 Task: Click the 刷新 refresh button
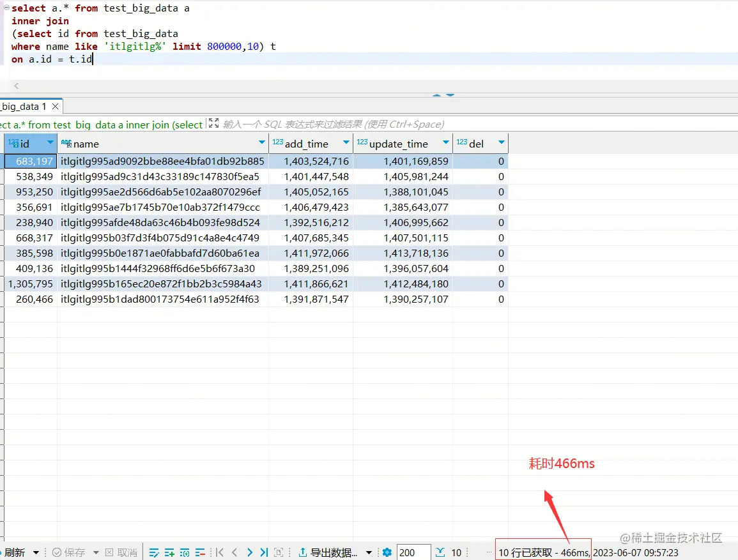[14, 552]
